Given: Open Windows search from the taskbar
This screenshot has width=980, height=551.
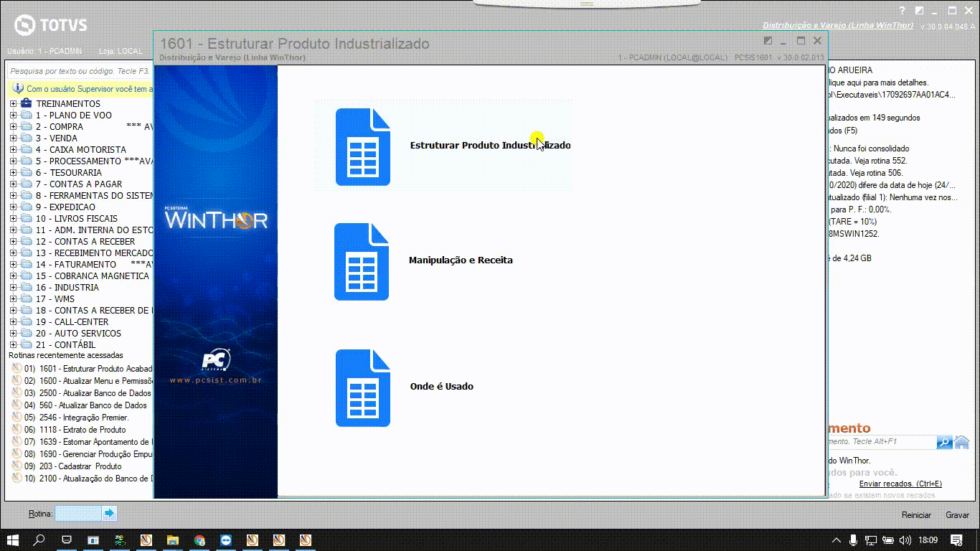Looking at the screenshot, I should click(x=39, y=540).
